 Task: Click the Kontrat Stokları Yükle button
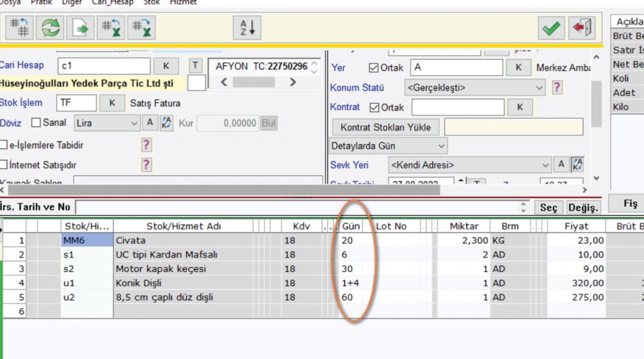(385, 127)
